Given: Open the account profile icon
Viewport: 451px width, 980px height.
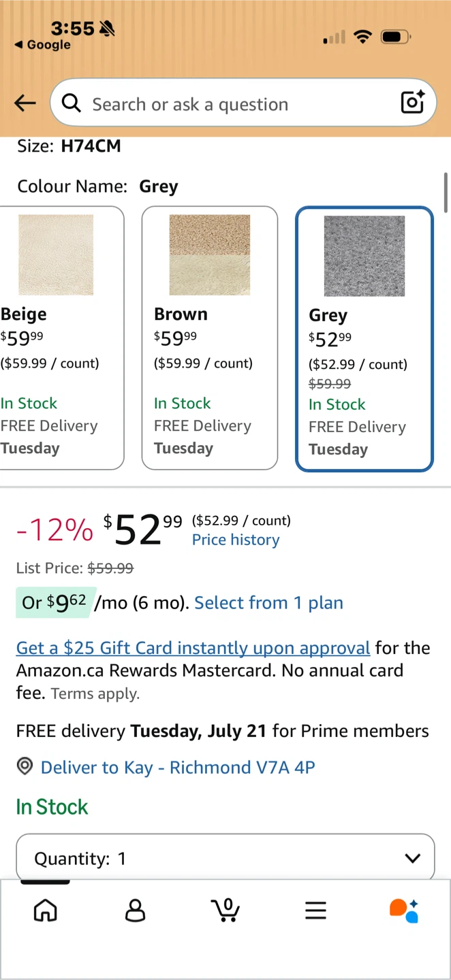Looking at the screenshot, I should pos(136,910).
